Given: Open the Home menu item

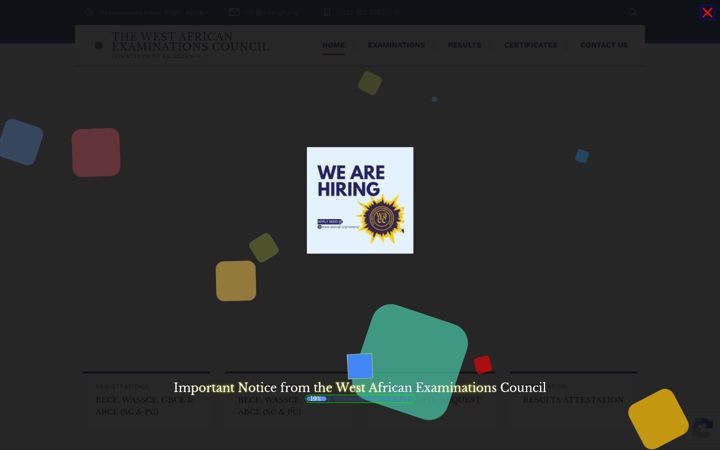Looking at the screenshot, I should (x=333, y=45).
